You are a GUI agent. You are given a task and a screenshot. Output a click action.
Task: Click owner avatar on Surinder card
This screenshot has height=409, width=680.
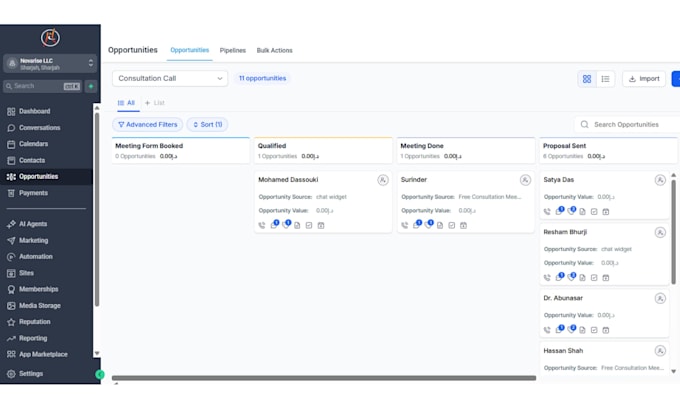tap(525, 180)
